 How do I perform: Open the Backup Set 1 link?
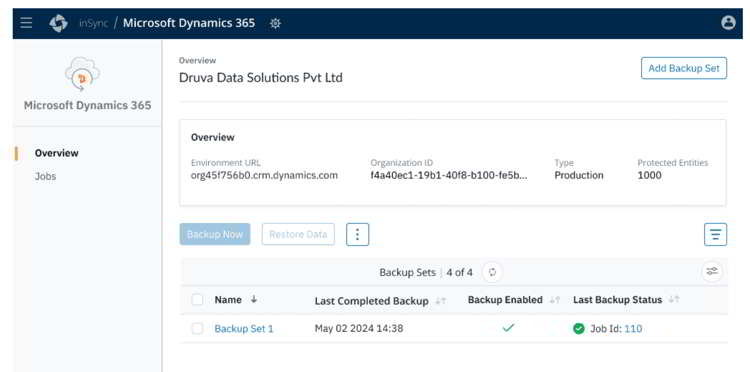point(244,329)
